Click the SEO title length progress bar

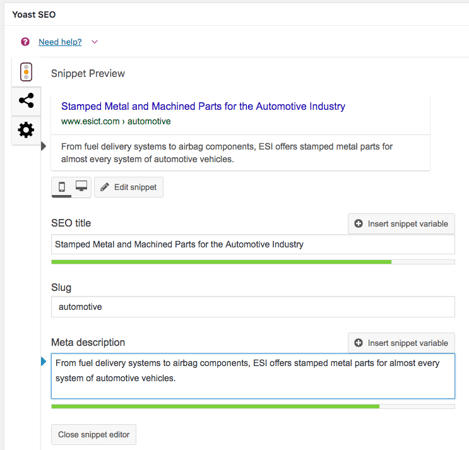(253, 262)
